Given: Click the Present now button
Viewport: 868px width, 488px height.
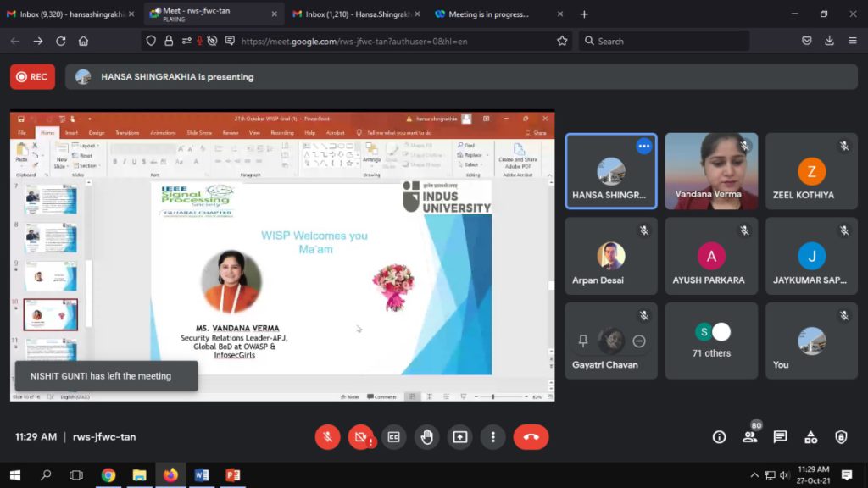Looking at the screenshot, I should (460, 437).
